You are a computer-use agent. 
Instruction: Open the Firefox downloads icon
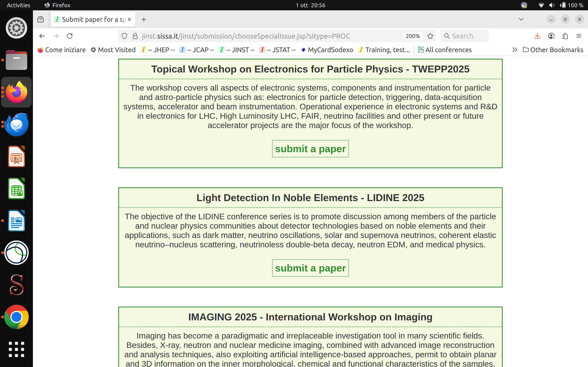[x=537, y=36]
